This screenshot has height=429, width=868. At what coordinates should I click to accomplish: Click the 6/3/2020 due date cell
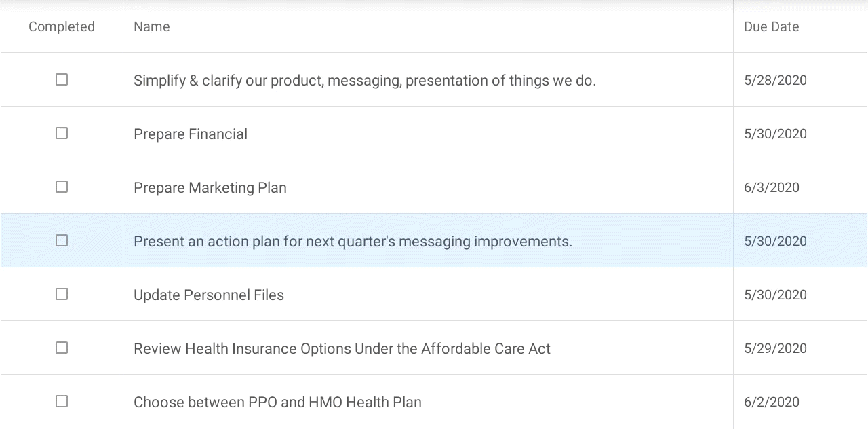point(800,187)
